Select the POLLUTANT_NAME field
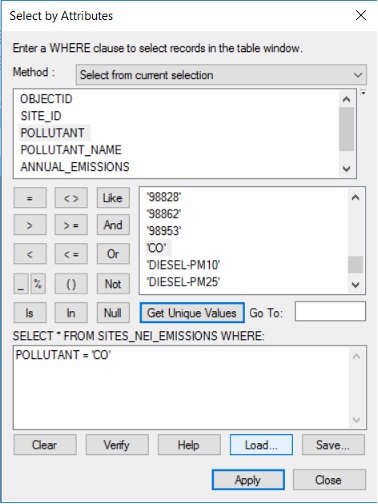This screenshot has height=504, width=378. point(71,150)
